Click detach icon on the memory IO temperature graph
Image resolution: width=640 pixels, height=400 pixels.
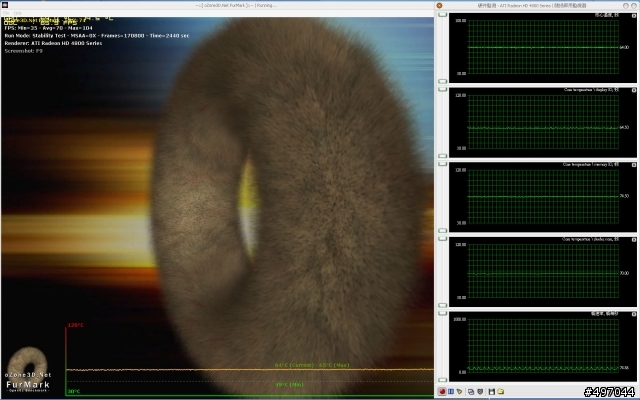coord(634,165)
